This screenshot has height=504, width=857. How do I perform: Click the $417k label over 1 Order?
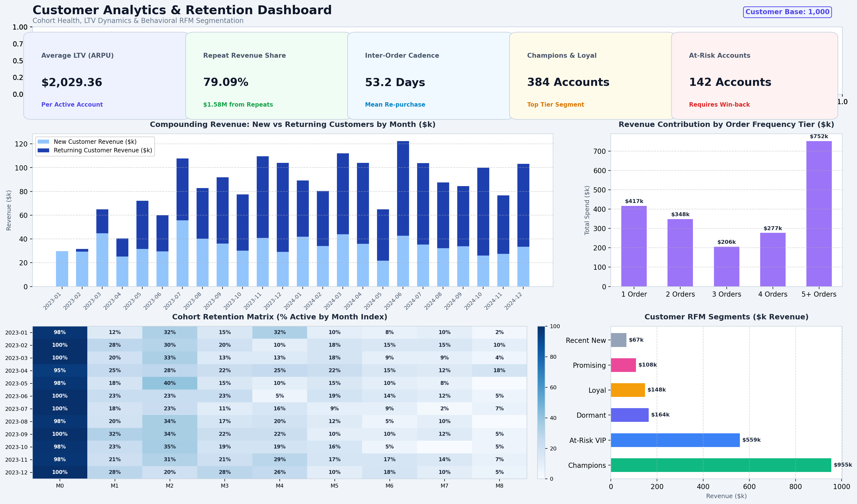pyautogui.click(x=634, y=201)
